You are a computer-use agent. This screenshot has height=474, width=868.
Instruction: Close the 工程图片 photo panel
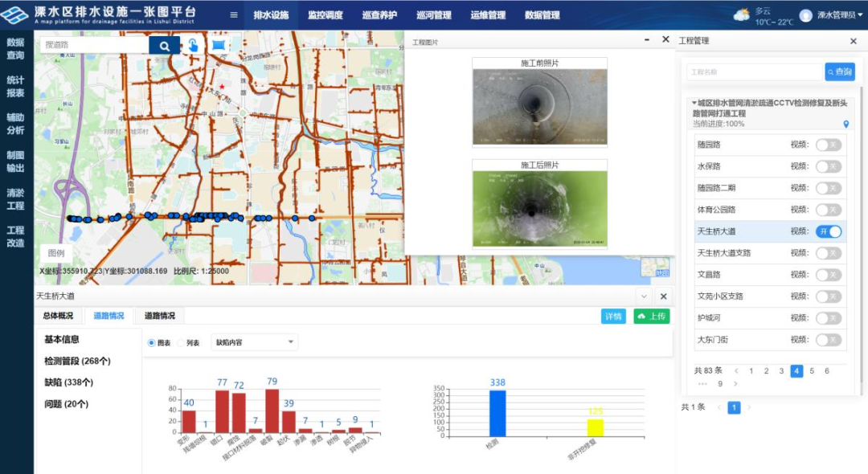[x=666, y=39]
